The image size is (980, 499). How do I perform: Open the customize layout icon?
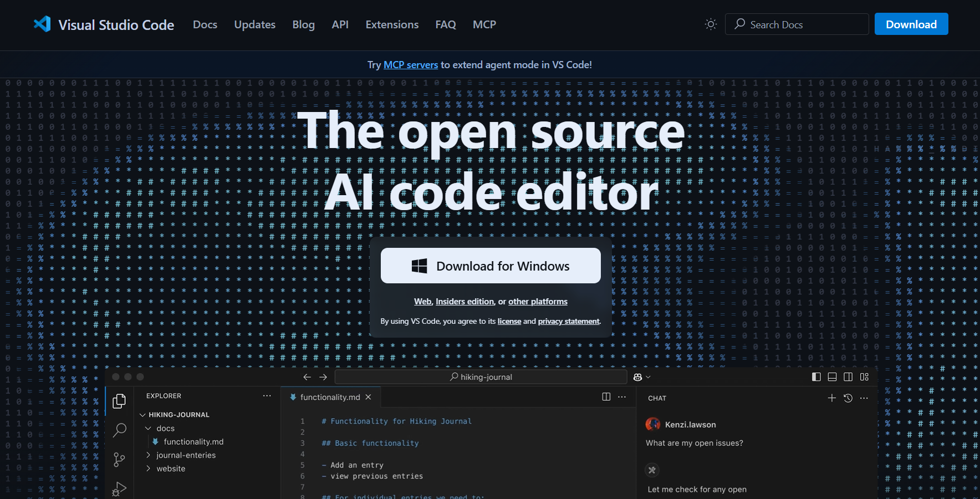(864, 376)
